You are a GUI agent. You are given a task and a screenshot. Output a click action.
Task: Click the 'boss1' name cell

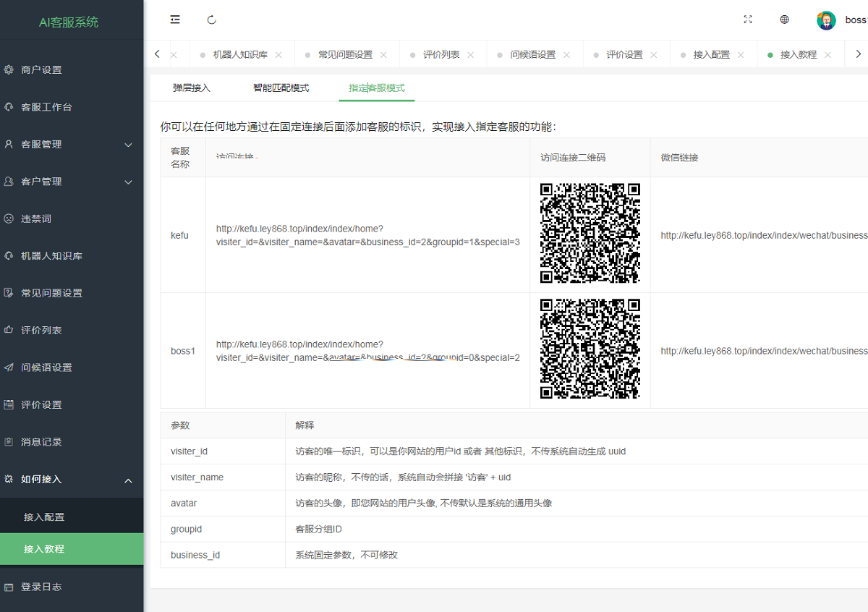click(183, 351)
